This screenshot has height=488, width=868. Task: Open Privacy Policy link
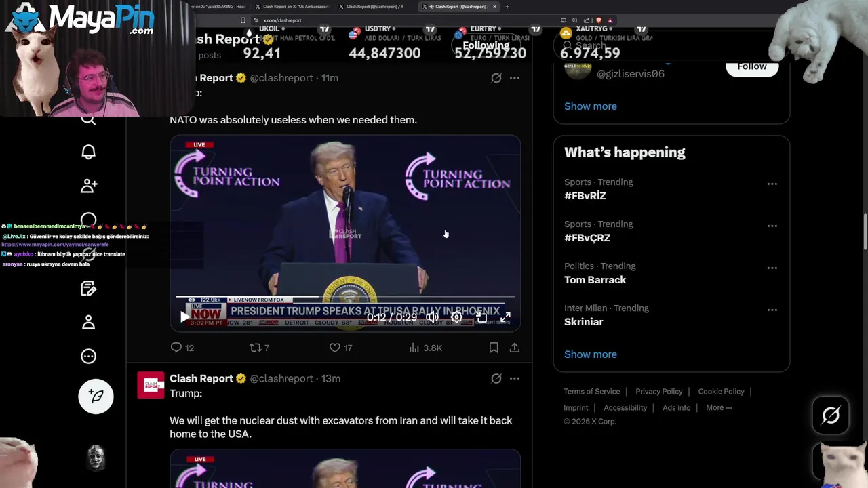[x=659, y=392]
